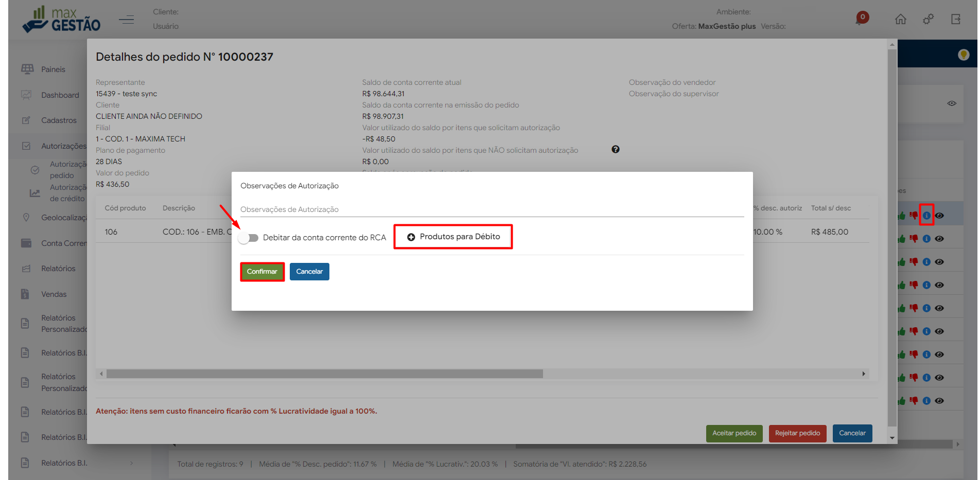Click the current balance R$ 98.644,31
980x480 pixels.
click(x=383, y=94)
